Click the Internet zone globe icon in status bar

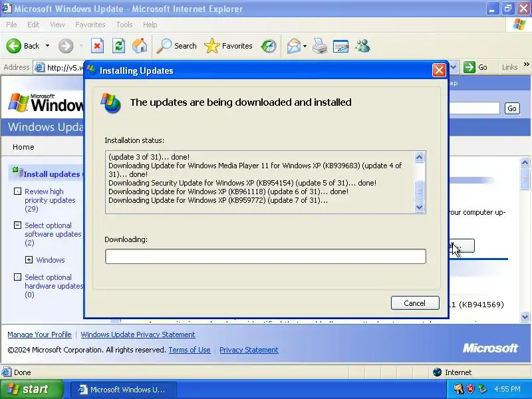click(437, 372)
